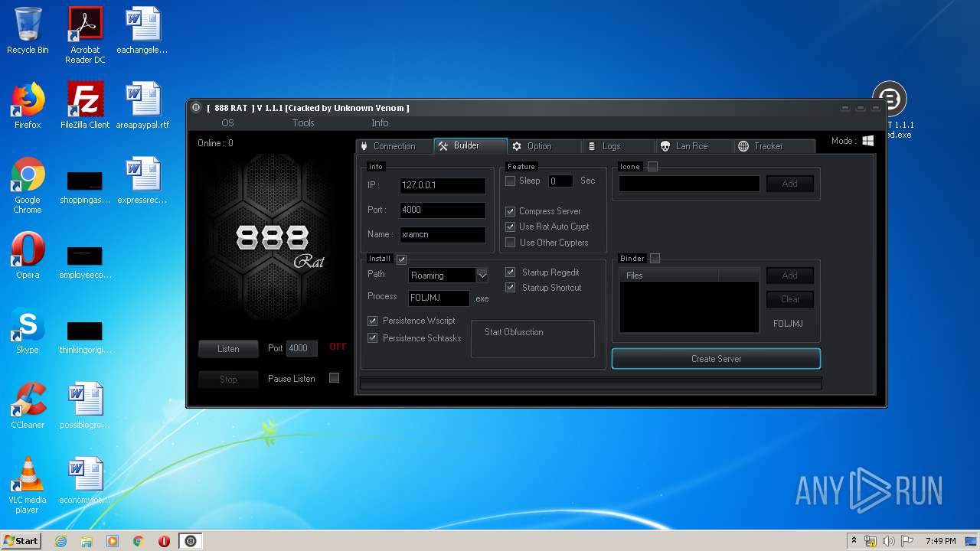This screenshot has height=551, width=980.
Task: Uncheck Startup Regedit option
Action: pos(511,272)
